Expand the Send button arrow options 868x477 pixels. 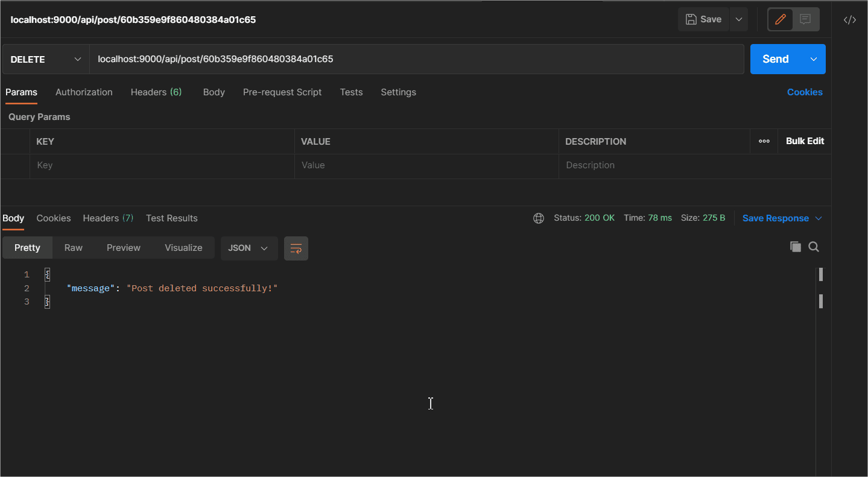click(x=814, y=59)
